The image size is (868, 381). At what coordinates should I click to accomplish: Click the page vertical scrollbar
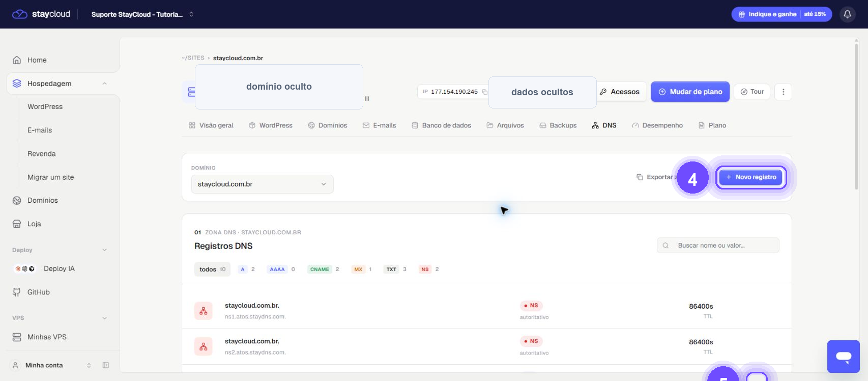click(856, 117)
